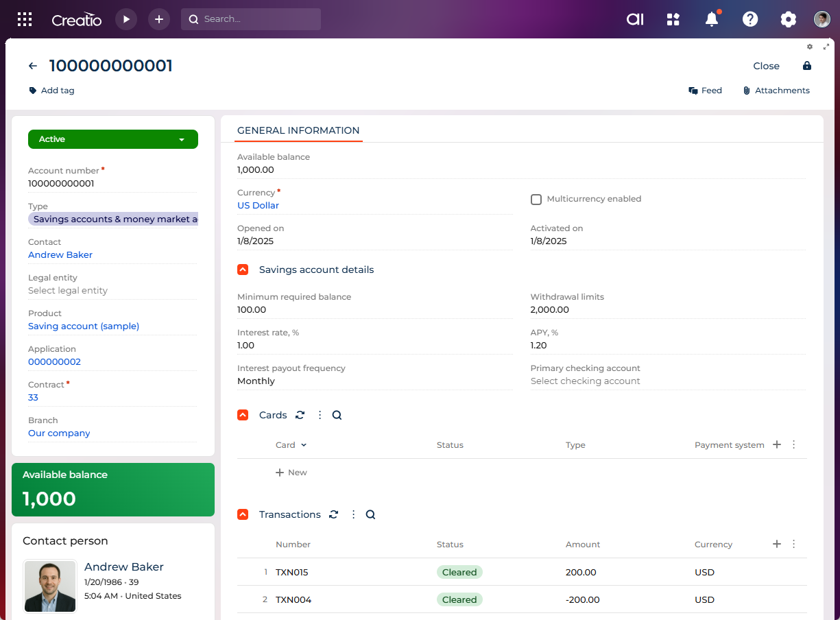Click the -200.00 amount cell
The width and height of the screenshot is (840, 620).
(583, 599)
